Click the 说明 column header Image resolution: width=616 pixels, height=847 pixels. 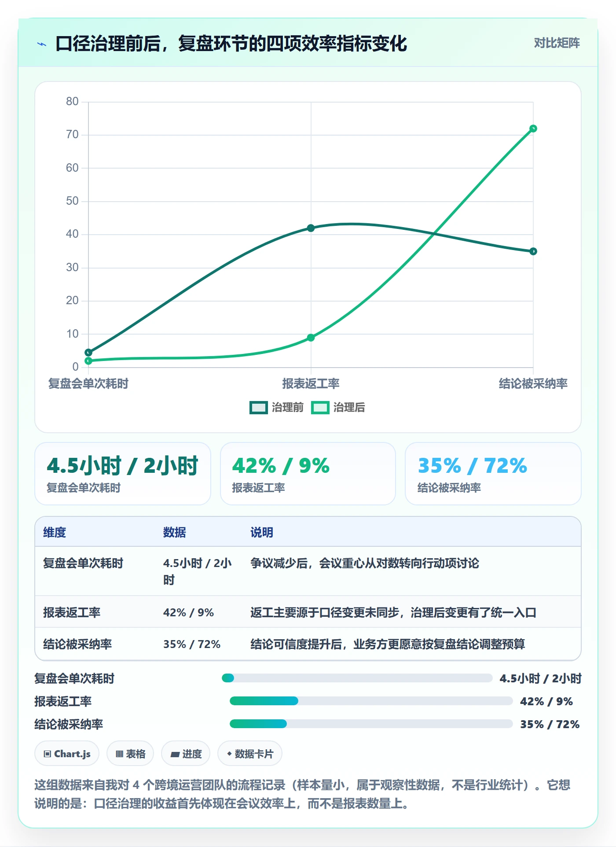coord(262,532)
